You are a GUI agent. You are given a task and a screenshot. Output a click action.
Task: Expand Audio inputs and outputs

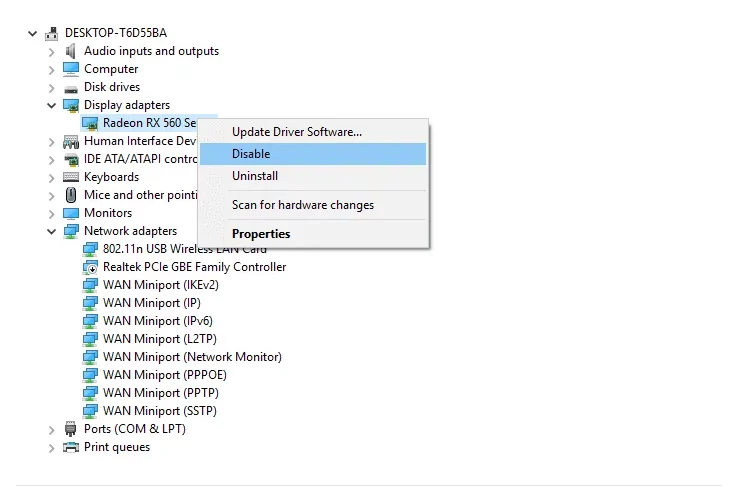coord(51,52)
